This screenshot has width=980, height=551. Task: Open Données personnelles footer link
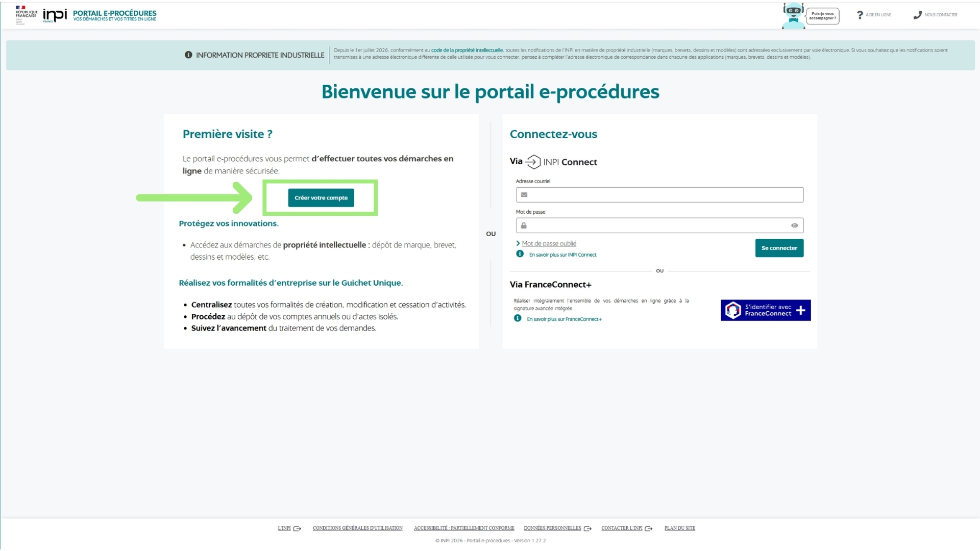click(552, 528)
